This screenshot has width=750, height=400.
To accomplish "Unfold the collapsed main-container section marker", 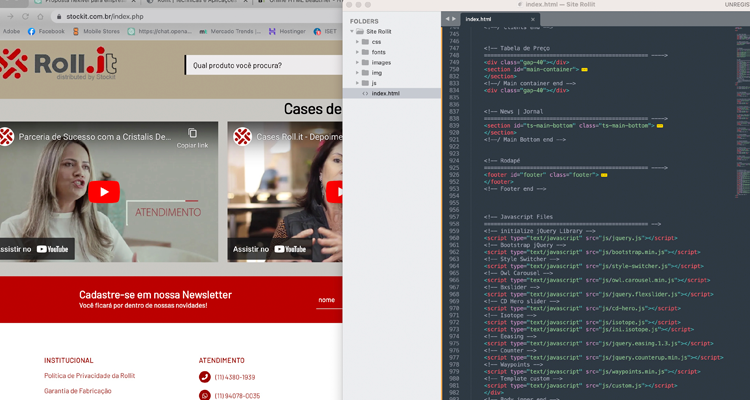I will click(584, 69).
